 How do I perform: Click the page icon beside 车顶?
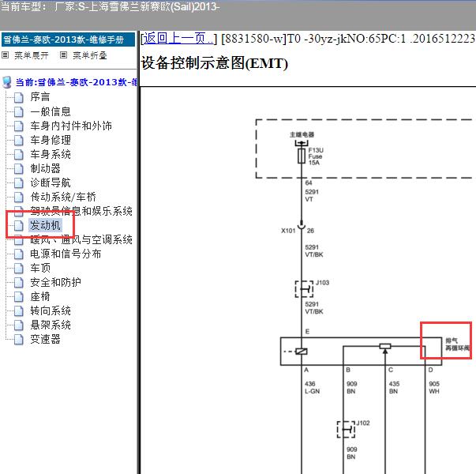[18, 269]
